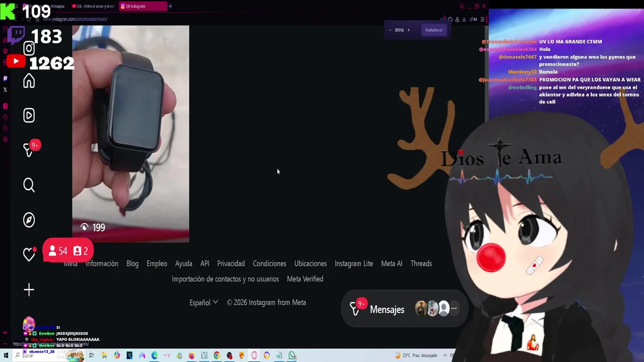Click the Meta AI footer link

tap(392, 263)
